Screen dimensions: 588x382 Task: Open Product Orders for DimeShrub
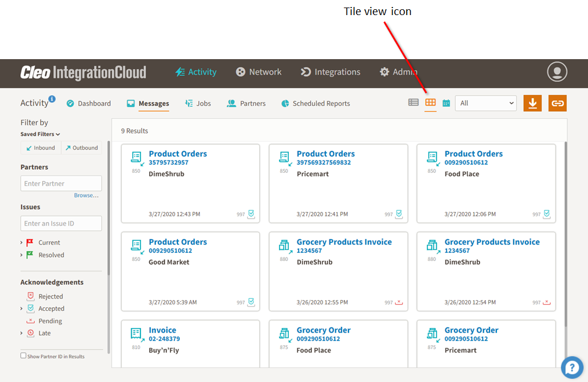pyautogui.click(x=177, y=154)
